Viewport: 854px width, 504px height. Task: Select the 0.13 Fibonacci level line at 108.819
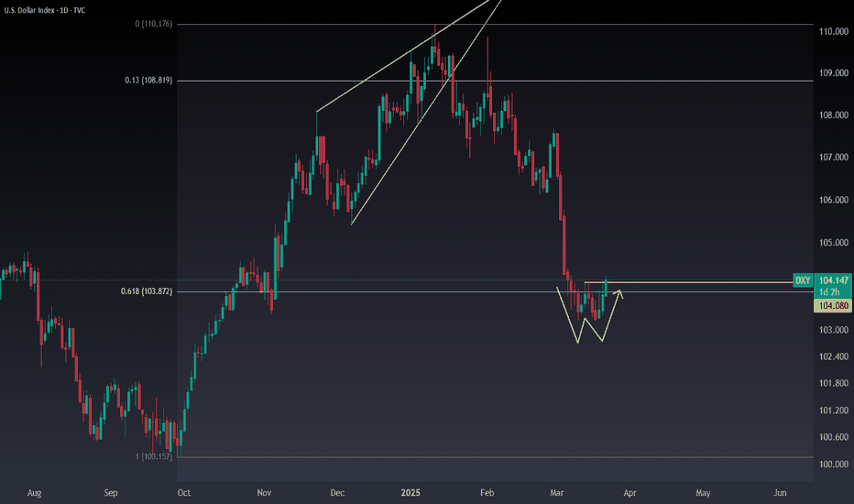point(495,81)
